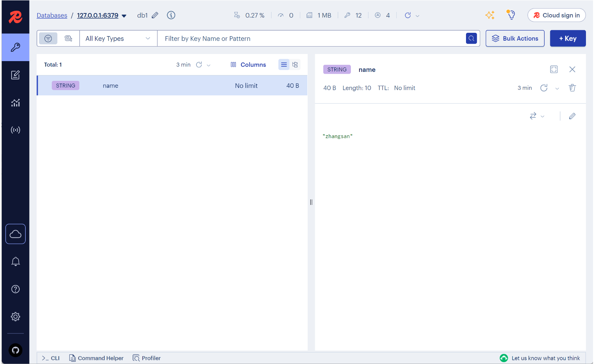The image size is (596, 364).
Task: Click the Length: 10 label
Action: (x=356, y=88)
